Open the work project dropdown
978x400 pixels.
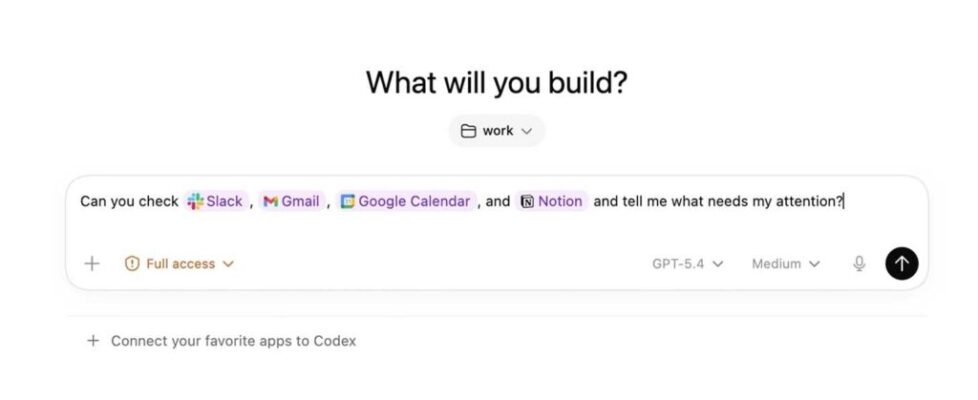point(497,131)
